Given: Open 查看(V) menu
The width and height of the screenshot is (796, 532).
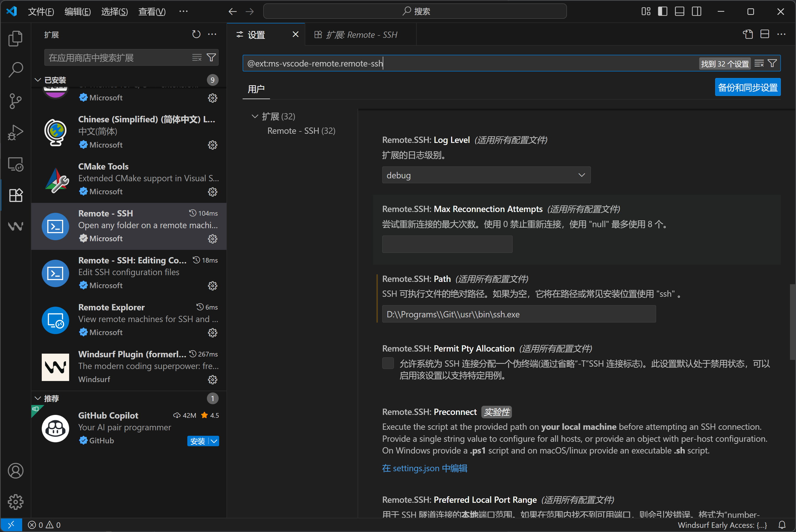Looking at the screenshot, I should point(152,11).
